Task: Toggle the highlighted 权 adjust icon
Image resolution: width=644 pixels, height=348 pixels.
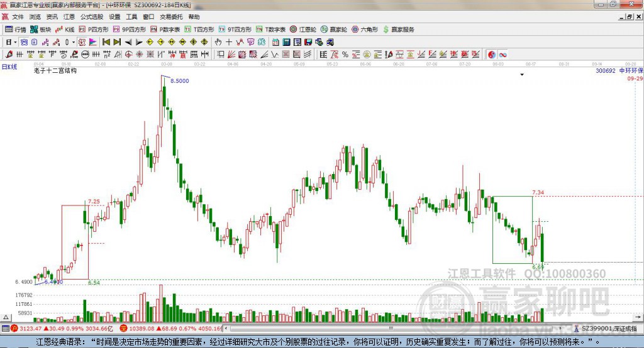Action: pos(82,42)
